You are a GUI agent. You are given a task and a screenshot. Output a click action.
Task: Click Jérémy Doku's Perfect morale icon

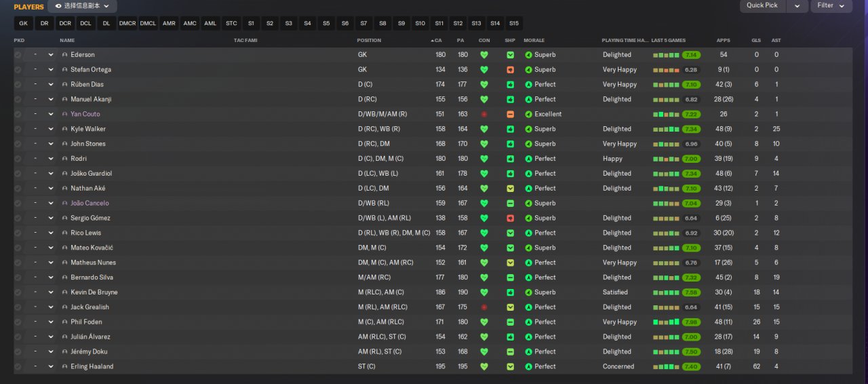pyautogui.click(x=528, y=352)
